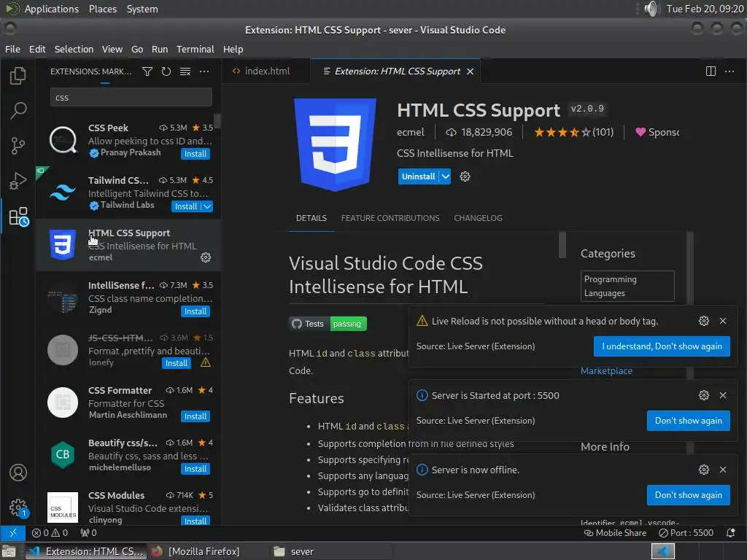The image size is (747, 560).
Task: Open the Places menu in top panel
Action: tap(102, 9)
